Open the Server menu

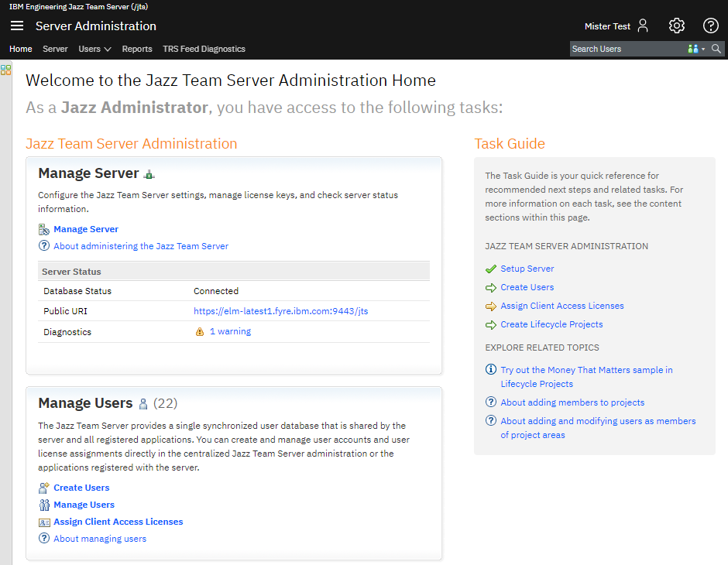[x=55, y=49]
